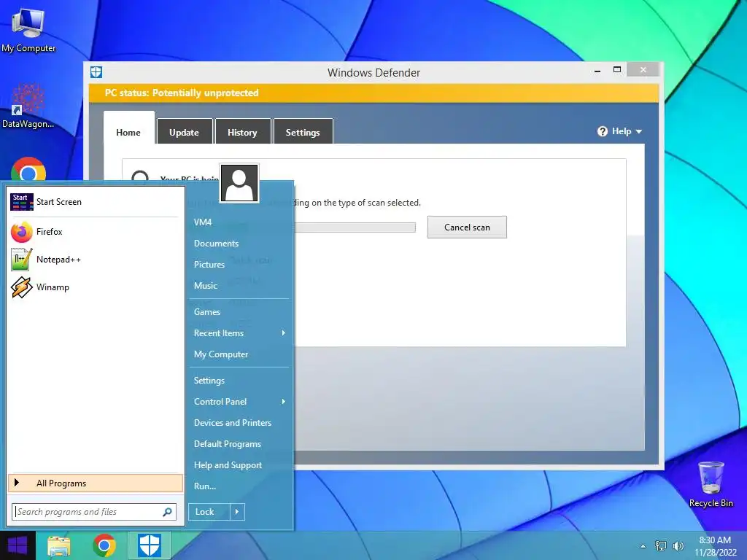Screen dimensions: 747x560
Task: Open the volume speaker tray icon
Action: click(678, 546)
